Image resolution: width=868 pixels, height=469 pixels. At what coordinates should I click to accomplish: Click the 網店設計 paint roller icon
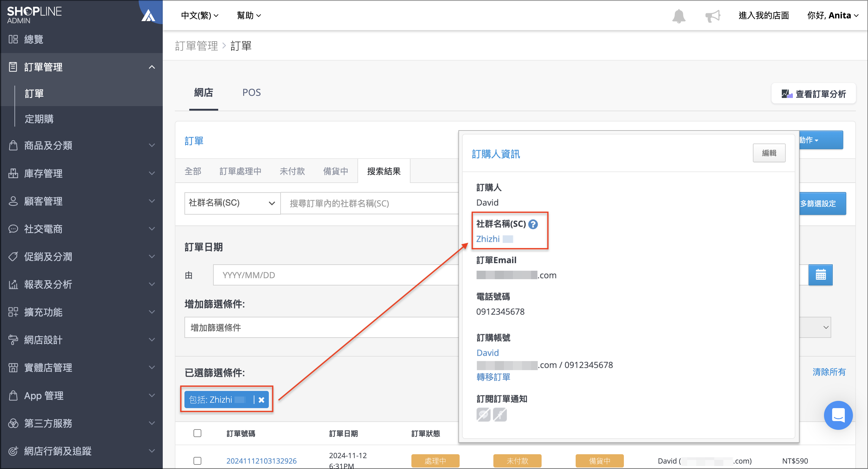13,340
